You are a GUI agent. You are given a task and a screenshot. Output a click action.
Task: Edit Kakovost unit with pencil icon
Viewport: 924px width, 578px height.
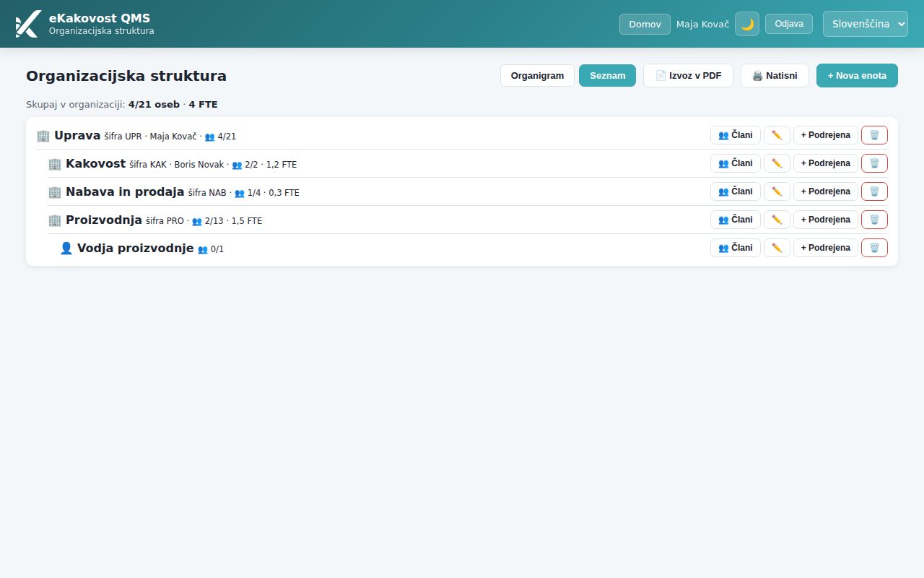(x=777, y=163)
